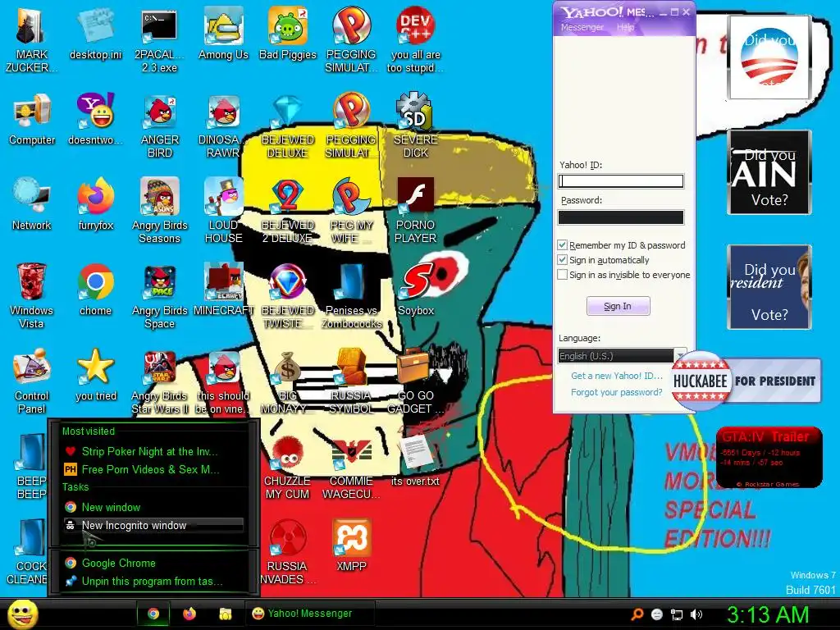840x630 pixels.
Task: Click the McCain 'Did you Vote?' gadget
Action: [x=769, y=172]
